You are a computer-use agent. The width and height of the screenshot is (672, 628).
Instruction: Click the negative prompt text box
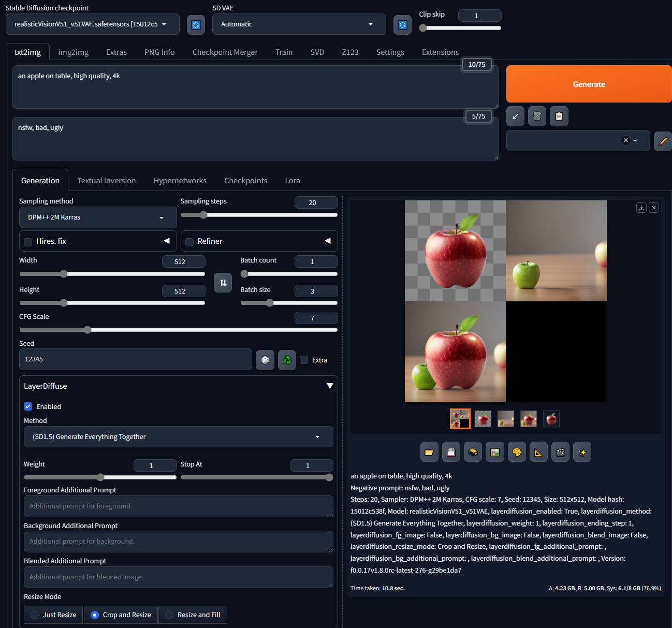[x=255, y=139]
